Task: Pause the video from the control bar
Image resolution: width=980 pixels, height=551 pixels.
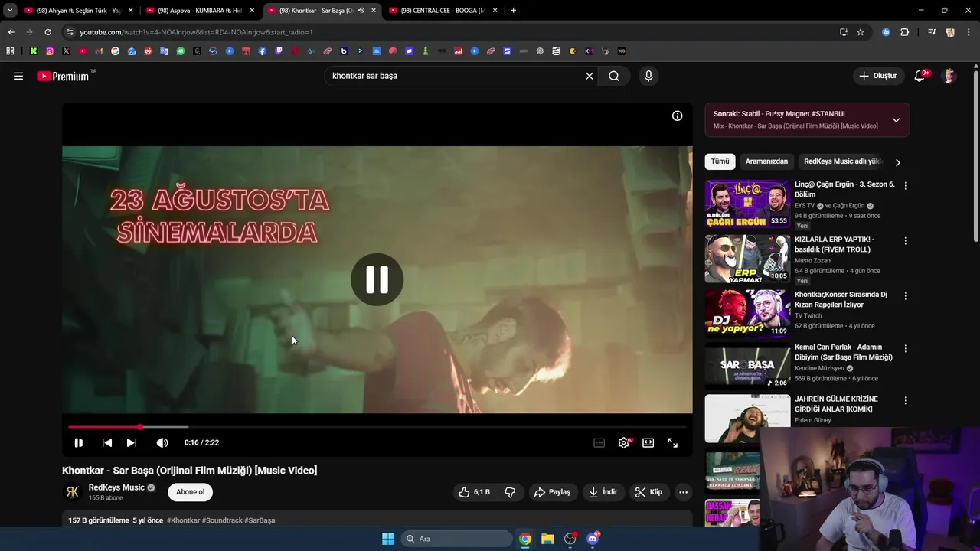Action: click(78, 442)
